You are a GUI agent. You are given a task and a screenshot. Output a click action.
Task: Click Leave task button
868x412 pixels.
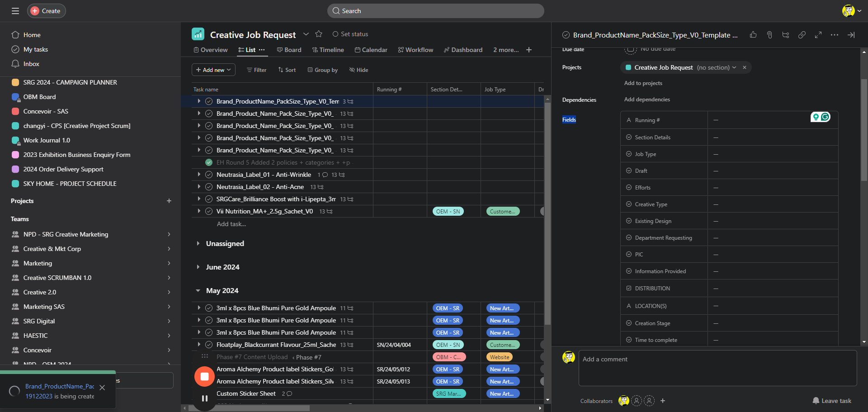[832, 401]
